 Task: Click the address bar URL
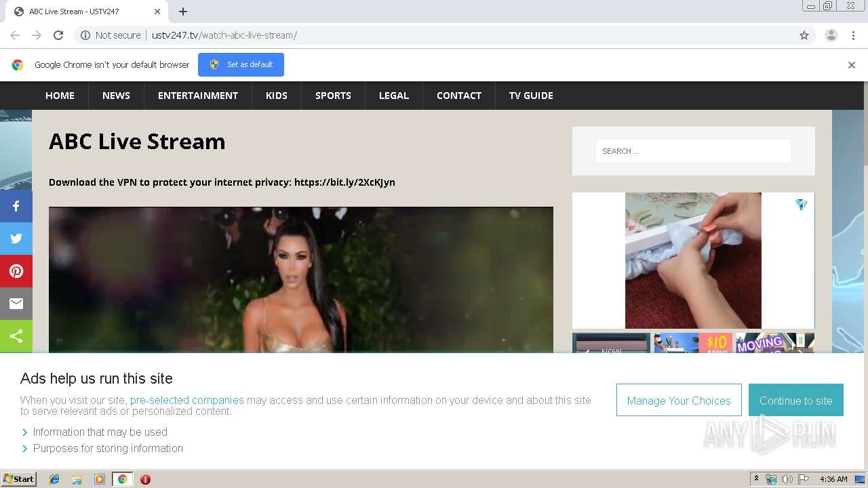pos(224,35)
